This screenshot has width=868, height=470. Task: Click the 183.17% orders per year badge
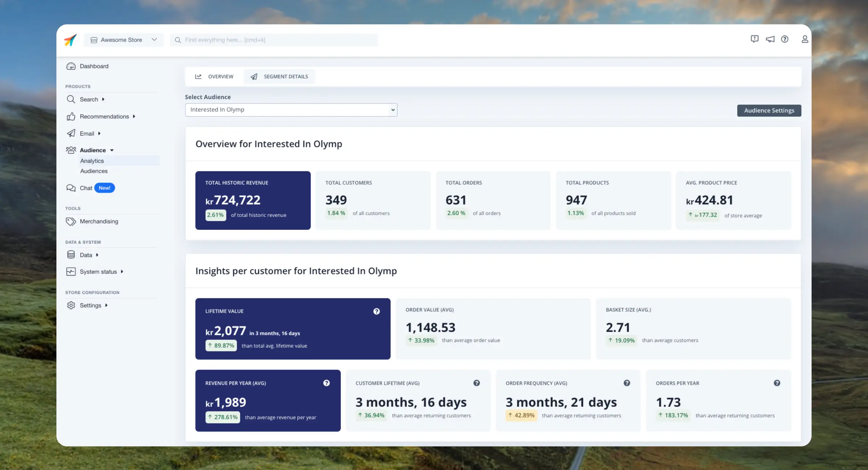point(673,415)
